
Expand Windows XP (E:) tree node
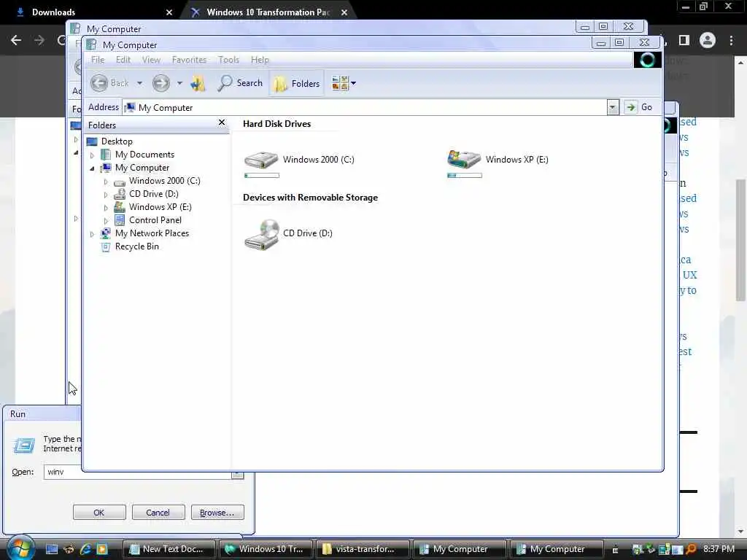[x=106, y=208]
